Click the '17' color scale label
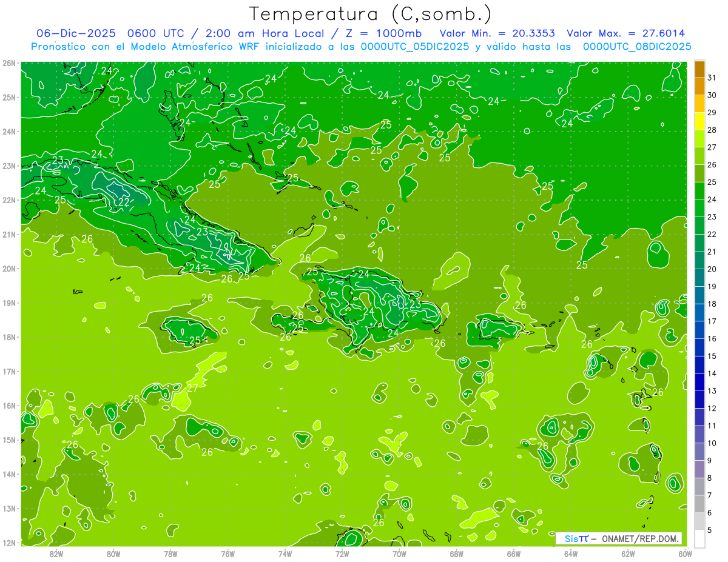 (712, 321)
